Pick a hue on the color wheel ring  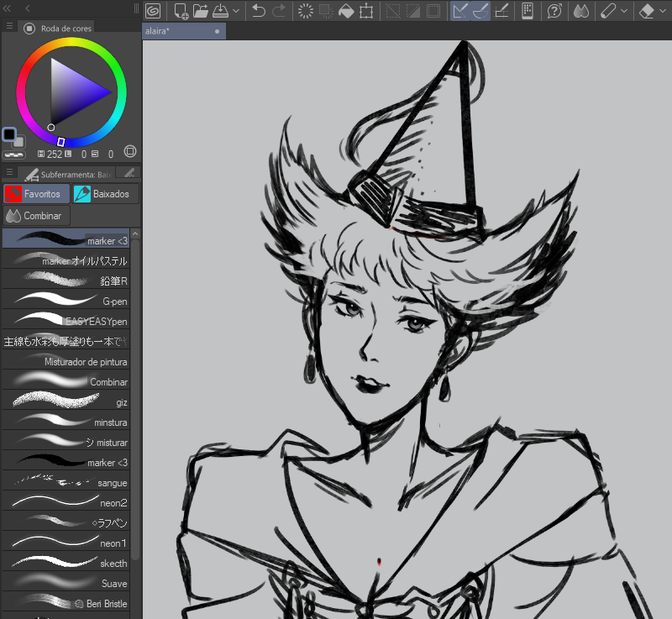point(71,42)
